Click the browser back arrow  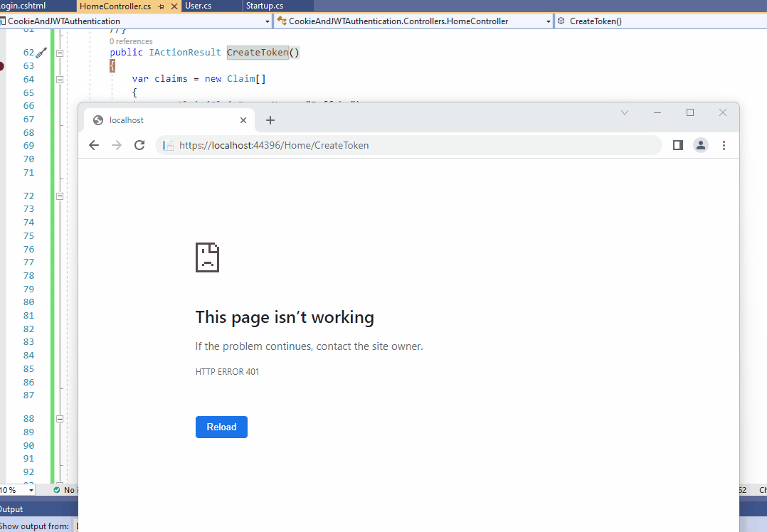coord(94,145)
